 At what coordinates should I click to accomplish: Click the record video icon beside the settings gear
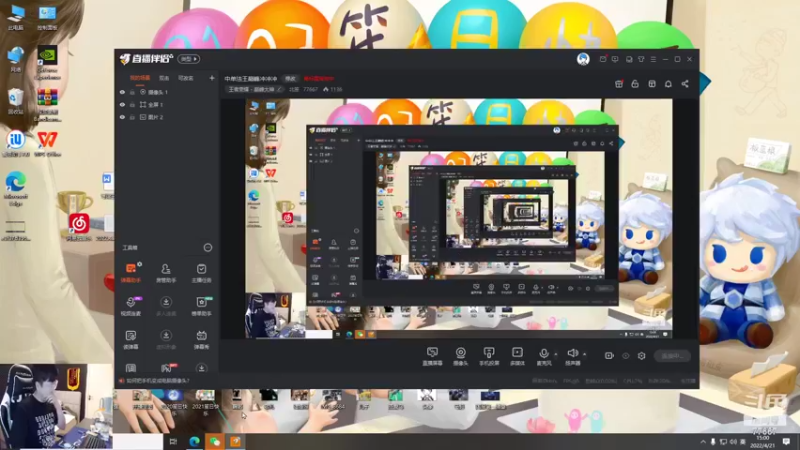609,356
